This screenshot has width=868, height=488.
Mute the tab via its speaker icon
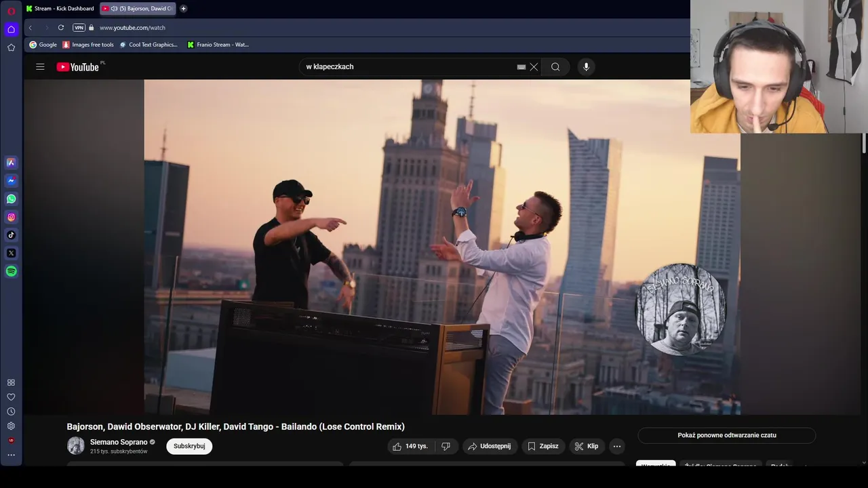click(x=114, y=9)
